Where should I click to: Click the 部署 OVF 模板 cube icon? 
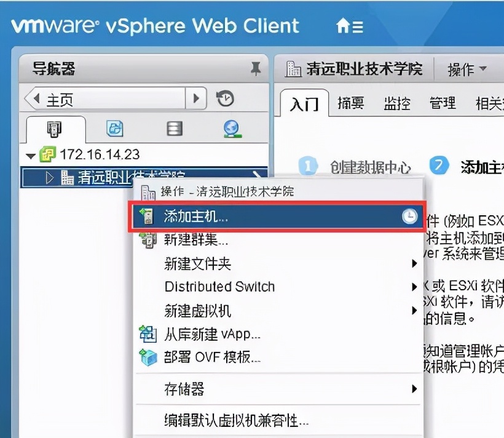point(149,357)
